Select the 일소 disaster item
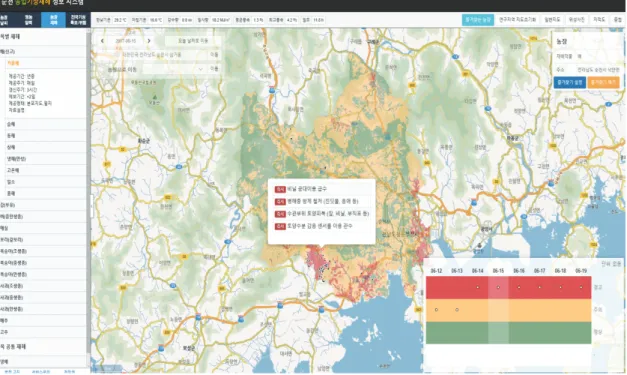Image resolution: width=627 pixels, height=375 pixels. (x=46, y=182)
